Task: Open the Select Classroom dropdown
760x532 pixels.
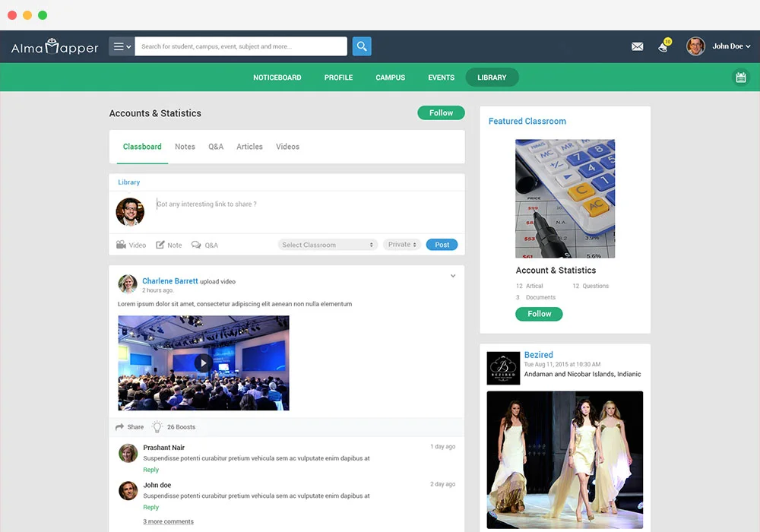Action: 327,244
